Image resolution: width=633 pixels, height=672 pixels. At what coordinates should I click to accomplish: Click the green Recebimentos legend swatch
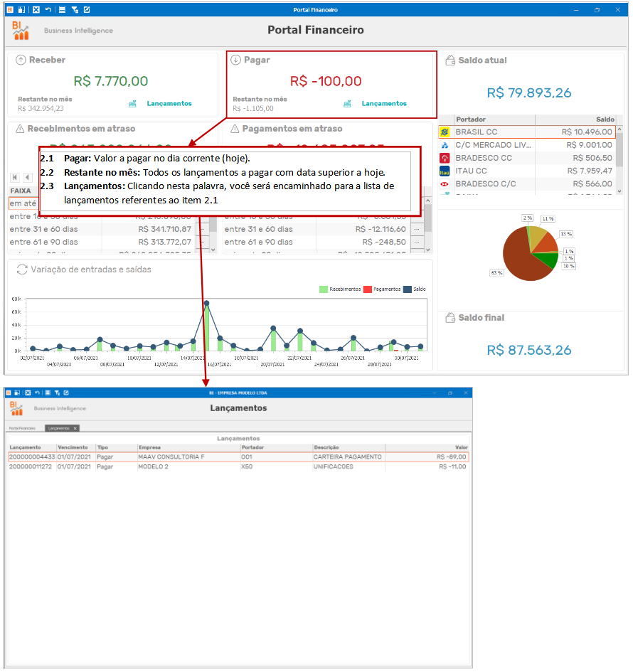(x=324, y=289)
